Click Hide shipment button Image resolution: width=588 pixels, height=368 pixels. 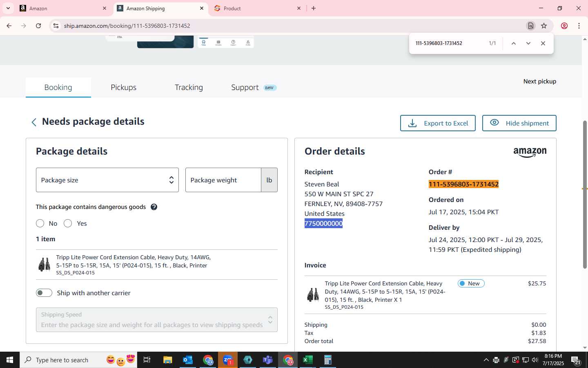[519, 123]
